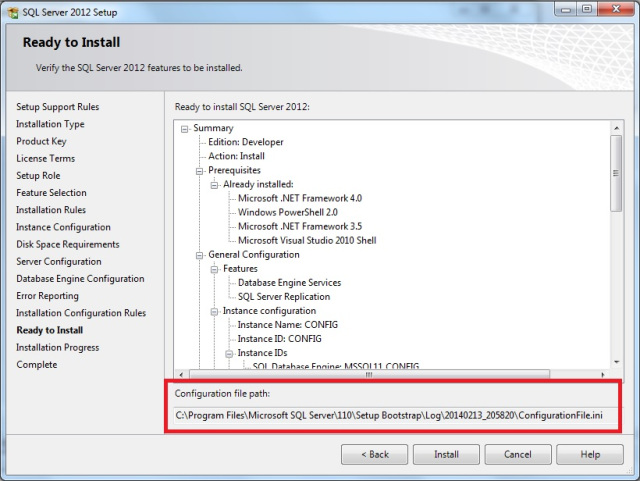This screenshot has height=481, width=640.
Task: Click the vertical scrollbar thumb
Action: pyautogui.click(x=616, y=173)
